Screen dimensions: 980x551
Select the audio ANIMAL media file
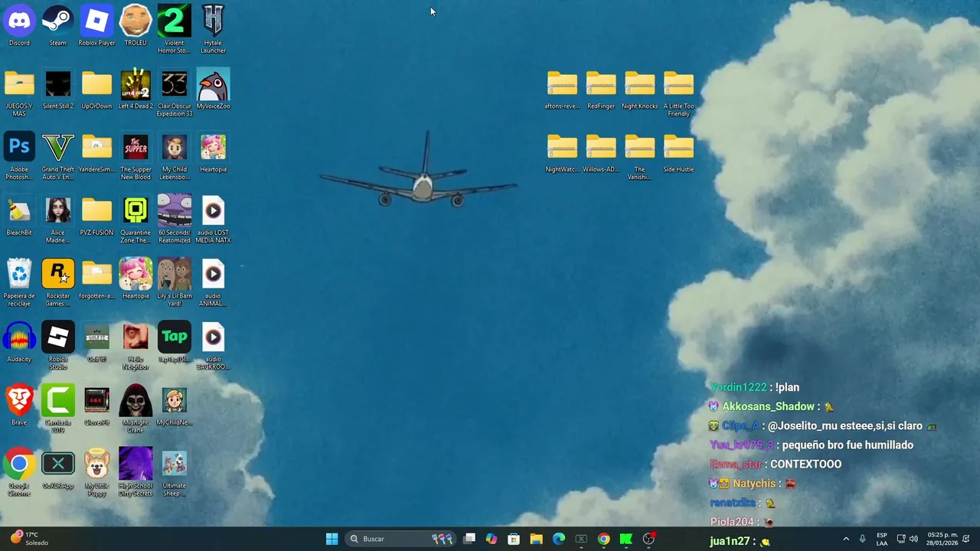213,283
